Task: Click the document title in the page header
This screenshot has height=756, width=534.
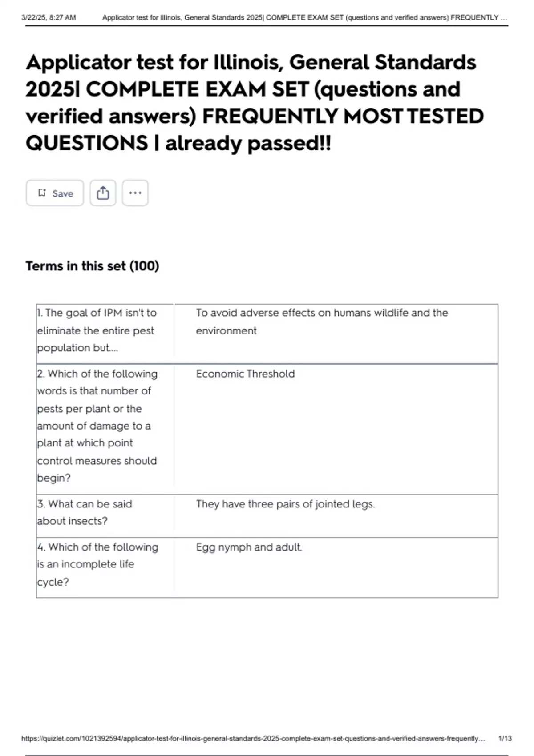Action: tap(304, 18)
